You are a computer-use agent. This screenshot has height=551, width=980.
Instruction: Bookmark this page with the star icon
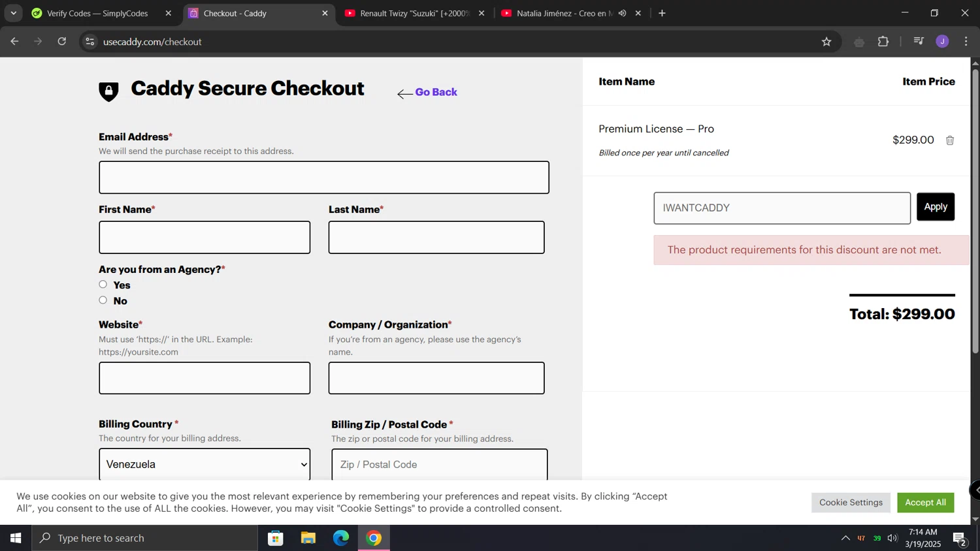(826, 42)
